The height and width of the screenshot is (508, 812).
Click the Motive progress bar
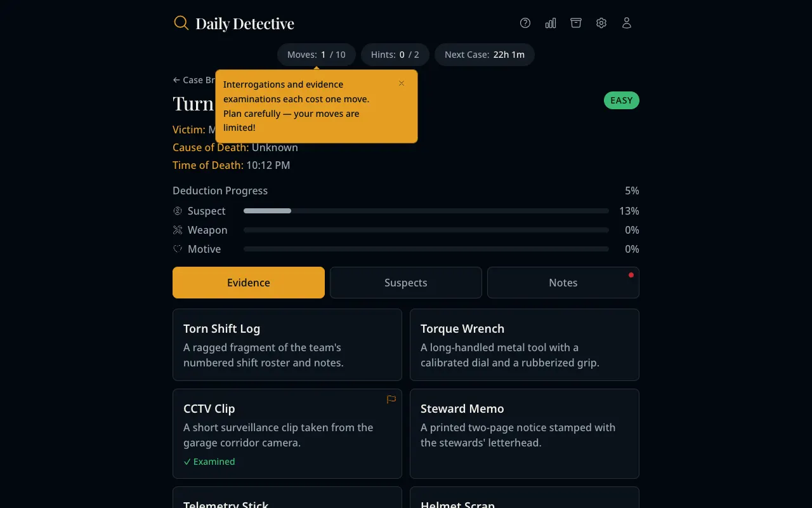(x=426, y=249)
